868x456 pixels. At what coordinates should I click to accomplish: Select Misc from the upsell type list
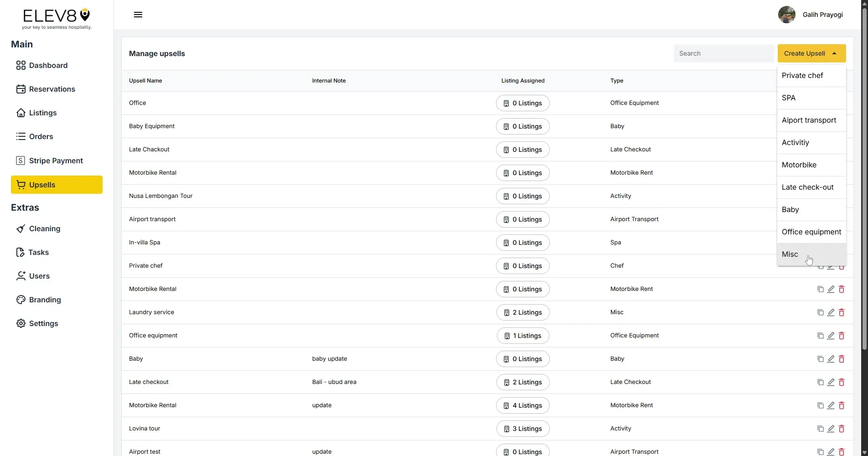tap(789, 254)
